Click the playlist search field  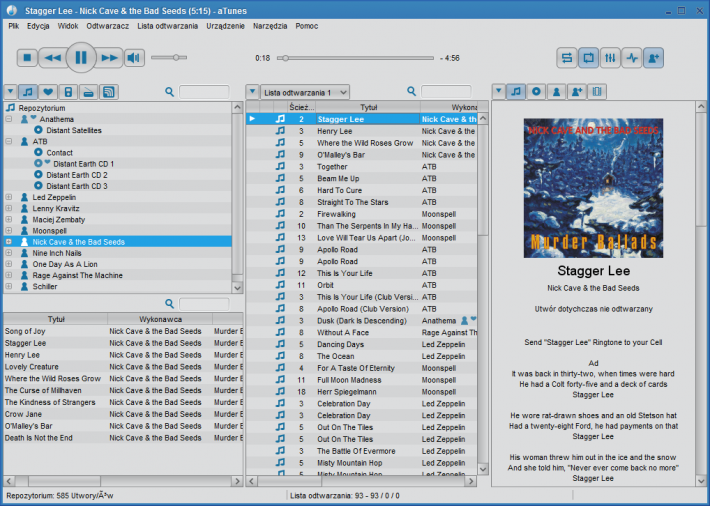(446, 92)
